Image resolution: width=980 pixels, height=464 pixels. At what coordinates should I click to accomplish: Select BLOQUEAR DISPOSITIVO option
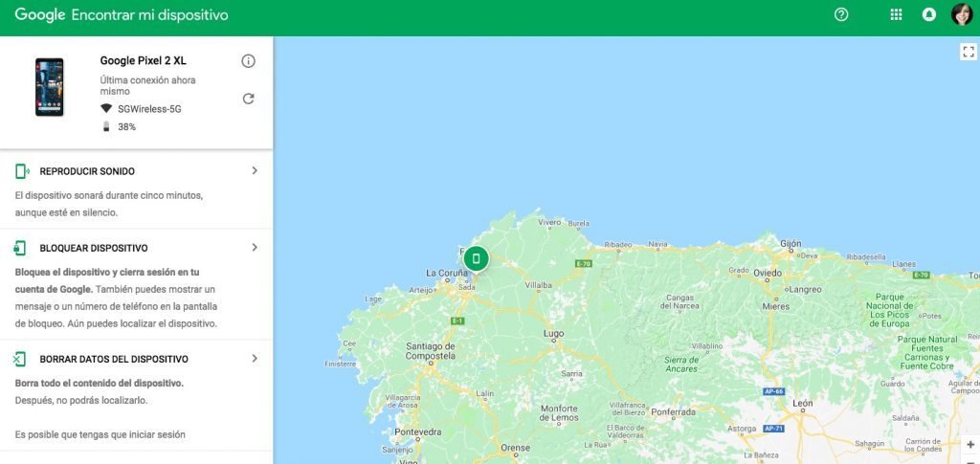tap(94, 248)
